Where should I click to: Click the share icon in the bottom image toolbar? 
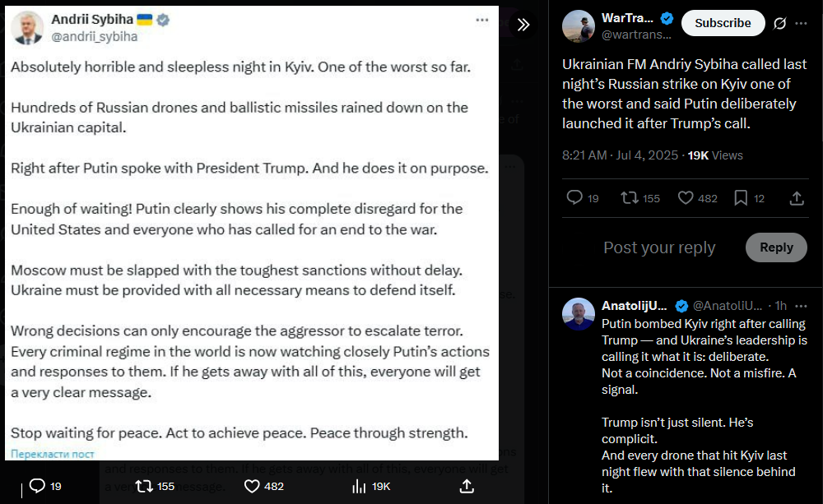[467, 486]
